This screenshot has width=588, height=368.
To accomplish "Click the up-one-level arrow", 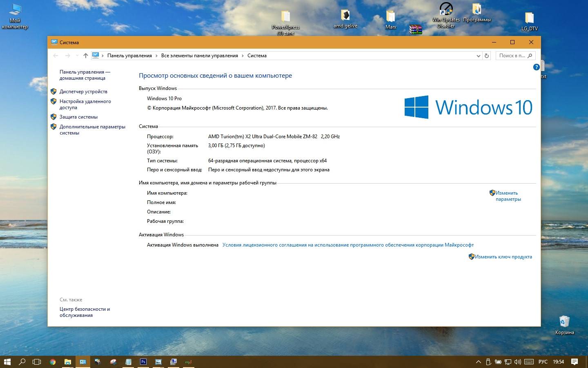I will (x=85, y=56).
